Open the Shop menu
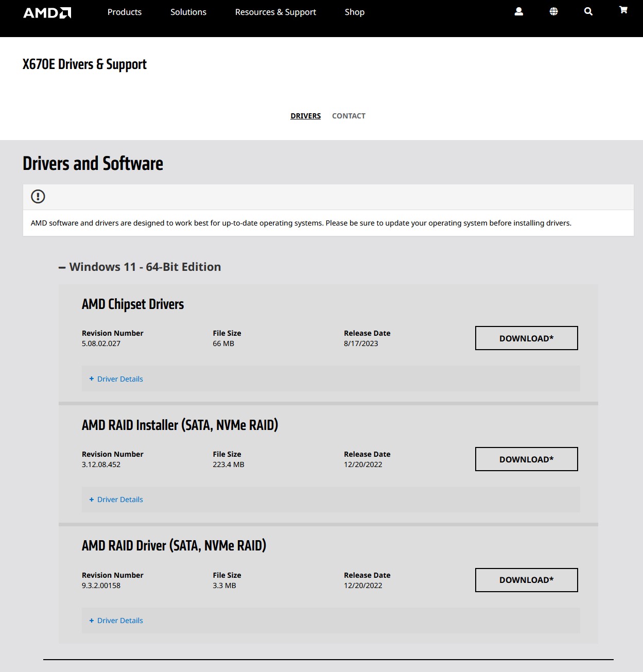The height and width of the screenshot is (672, 643). point(355,12)
